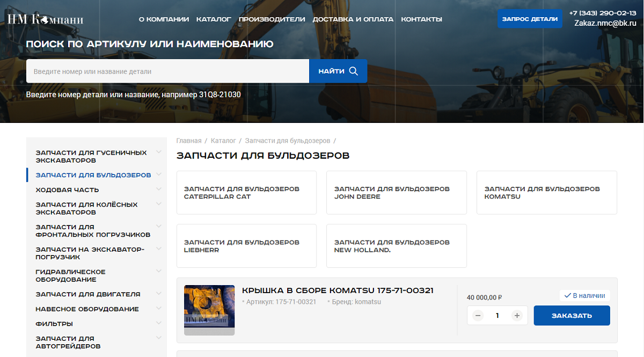Open Запчасти для бульдозеров Liebherr card

246,246
